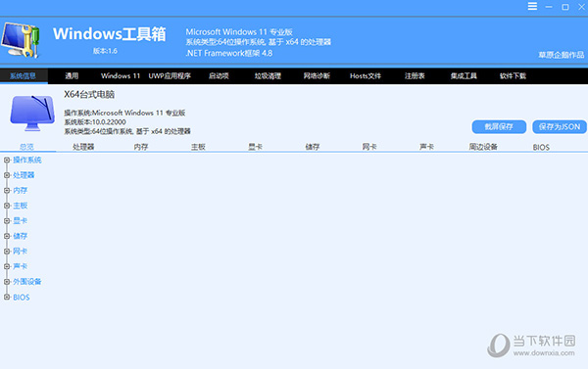Click the X64台式电脑 heading text
The width and height of the screenshot is (588, 369).
[89, 94]
